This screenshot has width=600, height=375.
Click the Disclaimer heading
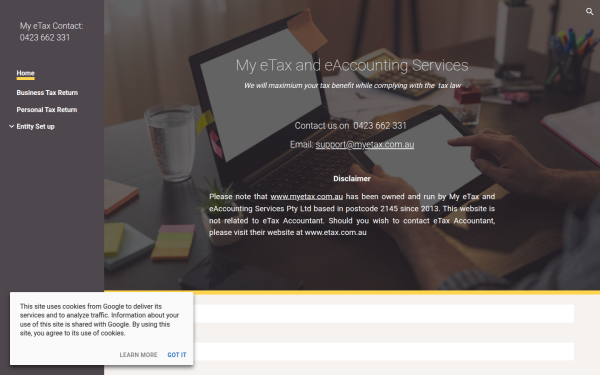[x=352, y=179]
